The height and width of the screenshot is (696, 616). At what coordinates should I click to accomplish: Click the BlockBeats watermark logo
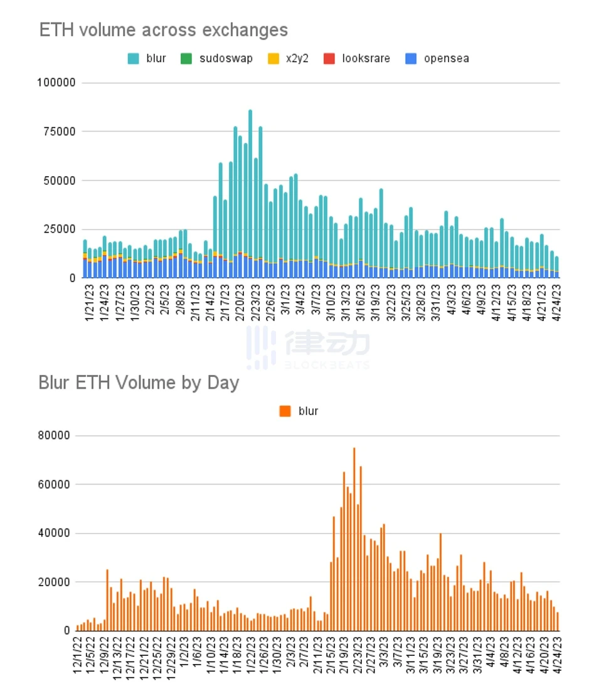pos(308,347)
